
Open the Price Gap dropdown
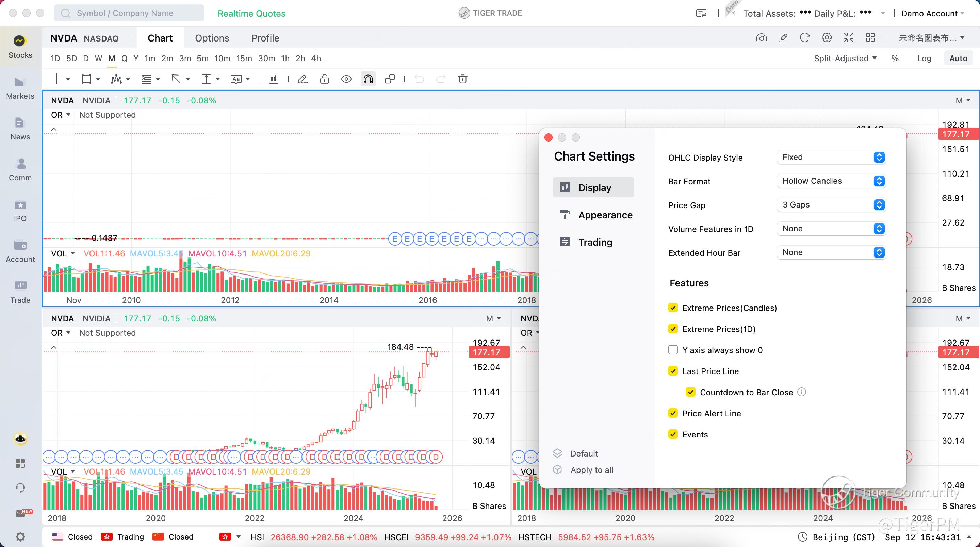tap(831, 205)
